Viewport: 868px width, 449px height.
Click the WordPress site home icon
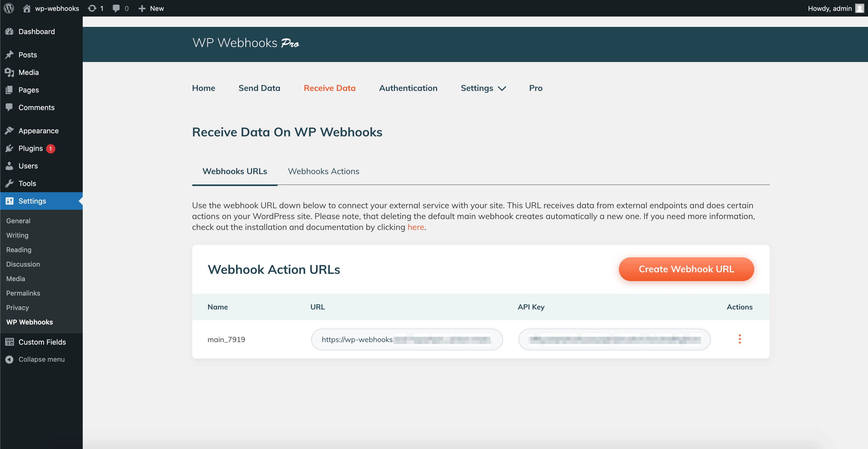click(x=26, y=8)
